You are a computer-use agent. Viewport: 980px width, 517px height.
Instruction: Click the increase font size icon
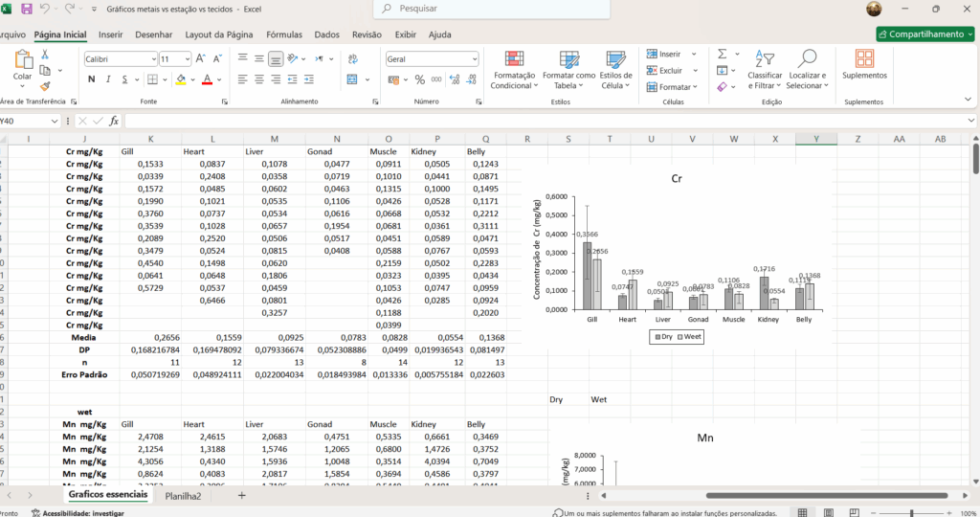201,58
